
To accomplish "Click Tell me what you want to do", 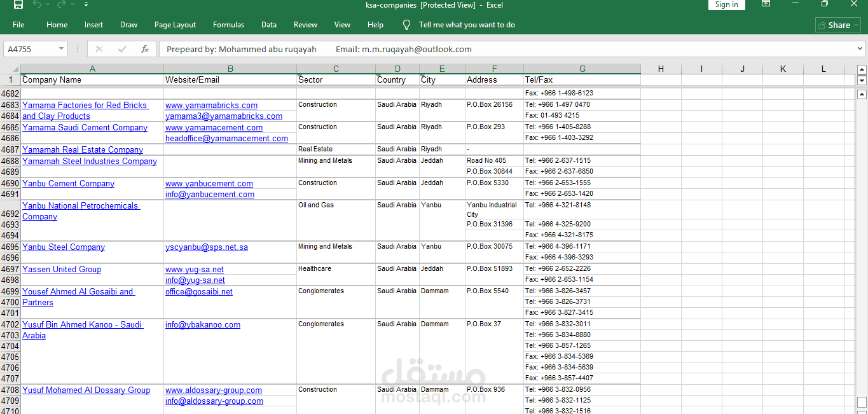I will (x=467, y=25).
